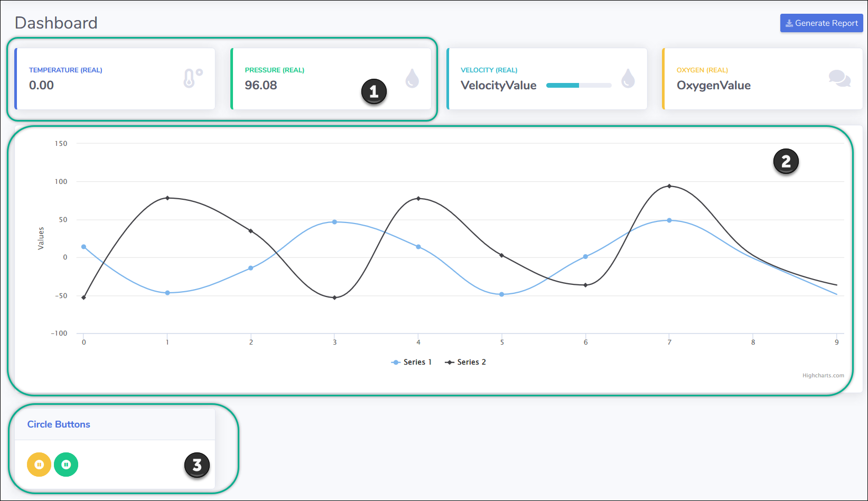
Task: Click the VELOCITY (REAL) label
Action: 489,70
